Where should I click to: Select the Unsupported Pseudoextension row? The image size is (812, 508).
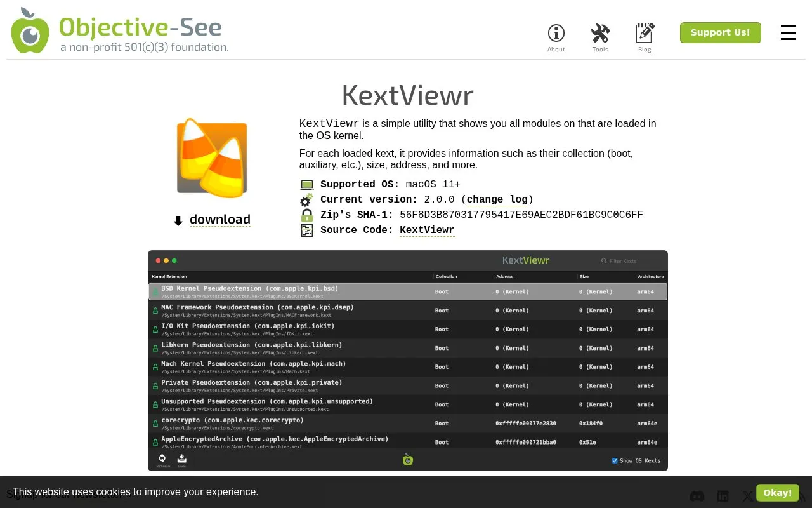pyautogui.click(x=408, y=404)
